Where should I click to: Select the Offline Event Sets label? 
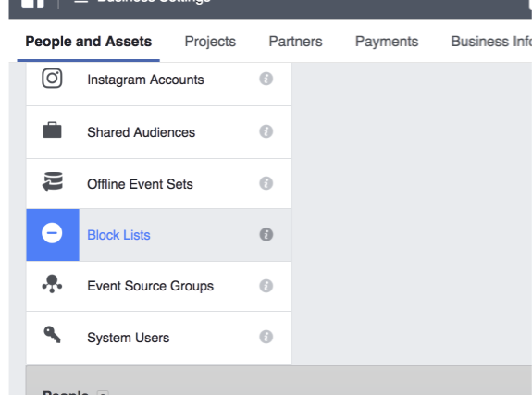140,184
